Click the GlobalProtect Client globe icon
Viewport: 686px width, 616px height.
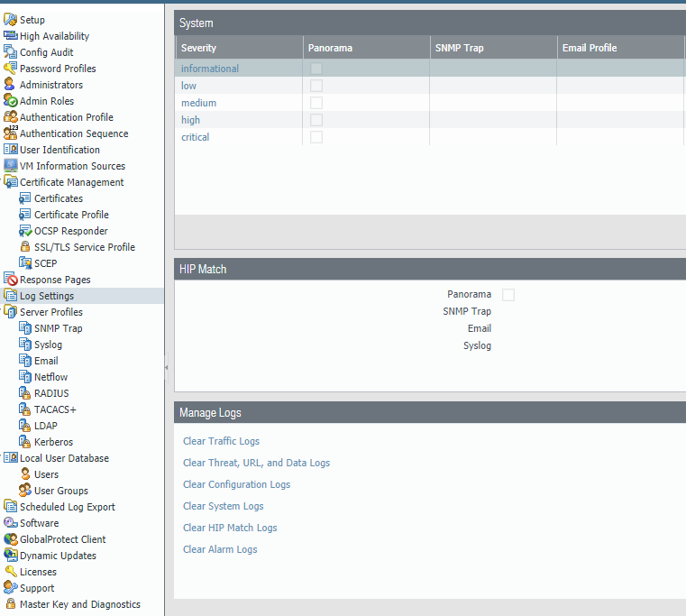pyautogui.click(x=11, y=539)
